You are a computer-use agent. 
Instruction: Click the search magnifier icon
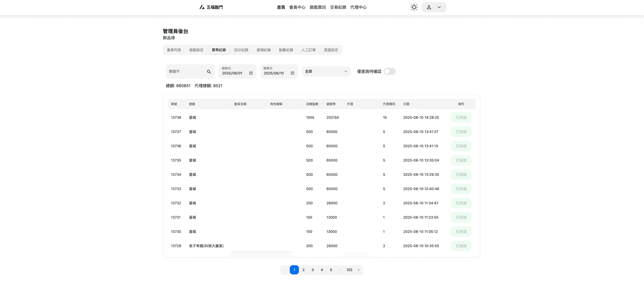pos(209,72)
